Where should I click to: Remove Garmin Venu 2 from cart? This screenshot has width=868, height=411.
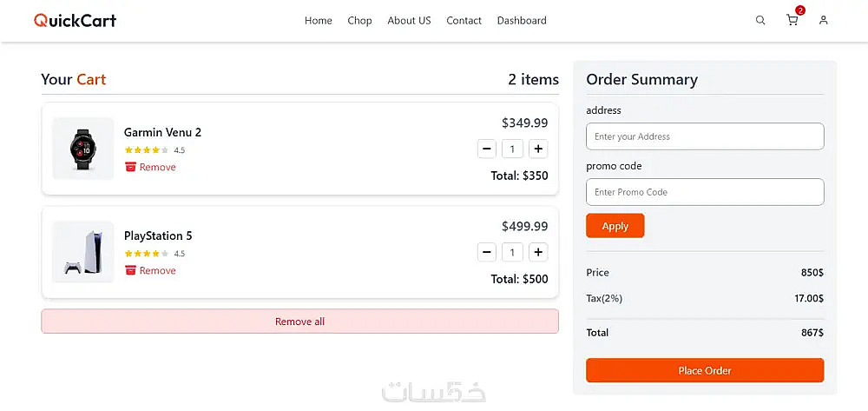(150, 167)
